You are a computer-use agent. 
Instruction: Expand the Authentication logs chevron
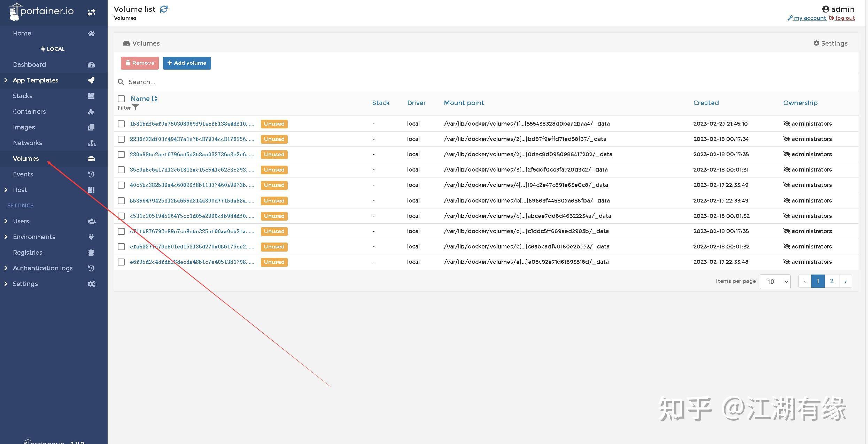(x=6, y=268)
